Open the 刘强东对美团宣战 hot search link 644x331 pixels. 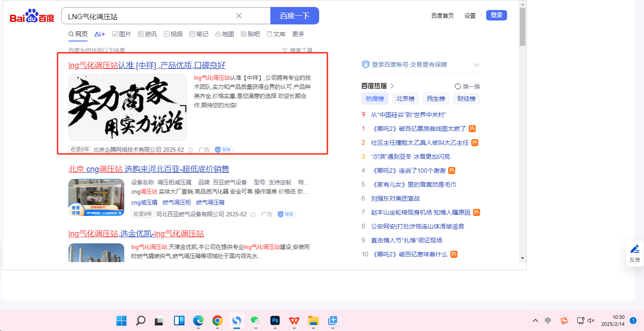395,198
